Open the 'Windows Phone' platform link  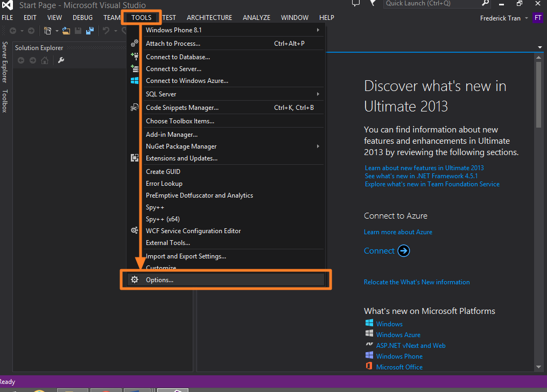[399, 356]
